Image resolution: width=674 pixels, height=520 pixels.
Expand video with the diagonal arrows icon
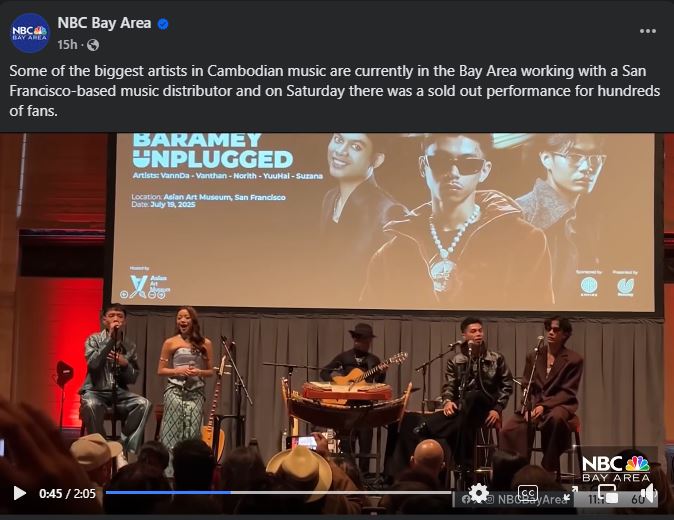[x=571, y=493]
